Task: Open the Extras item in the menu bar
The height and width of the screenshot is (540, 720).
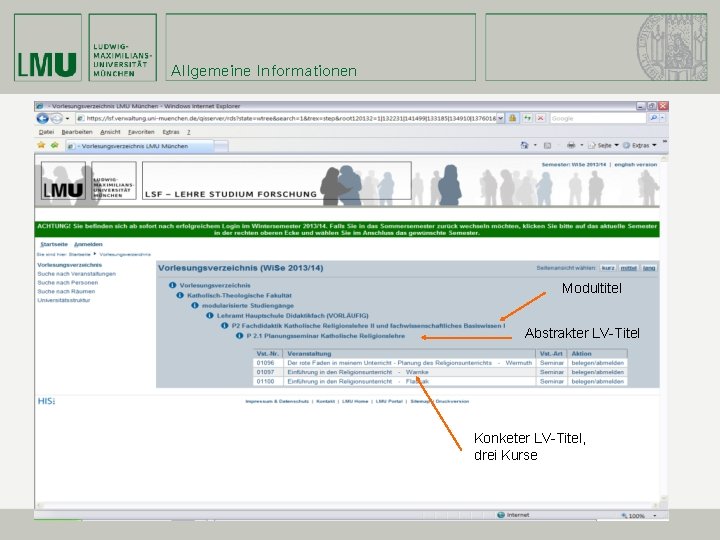Action: click(171, 132)
